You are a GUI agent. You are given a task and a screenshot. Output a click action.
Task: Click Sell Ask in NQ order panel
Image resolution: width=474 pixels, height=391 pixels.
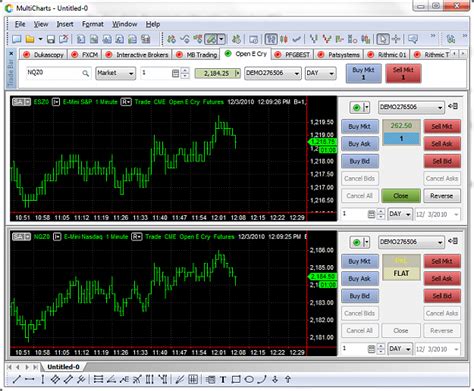pos(442,279)
